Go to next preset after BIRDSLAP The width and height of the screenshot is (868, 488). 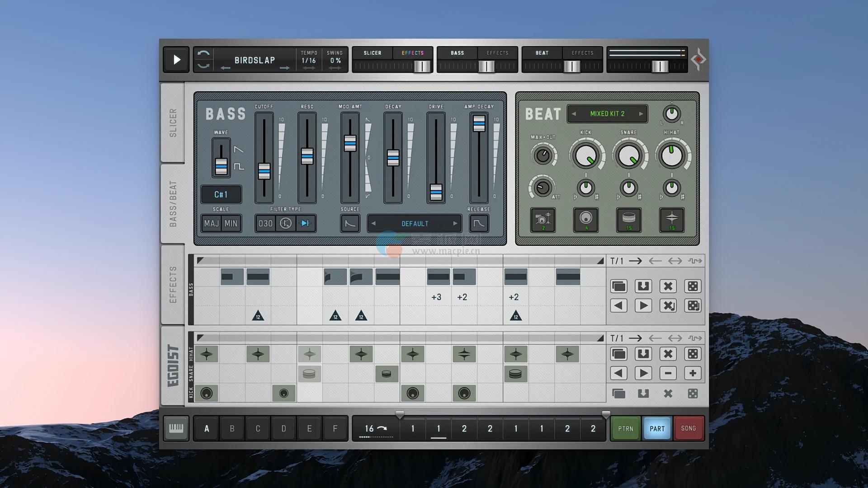(284, 68)
